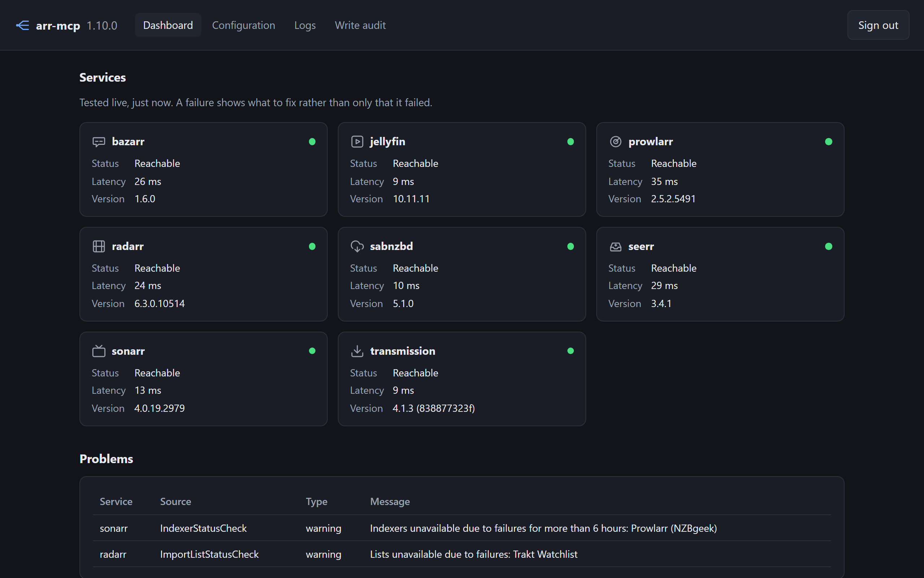Click the jellyfin play icon
This screenshot has width=924, height=578.
pyautogui.click(x=357, y=142)
